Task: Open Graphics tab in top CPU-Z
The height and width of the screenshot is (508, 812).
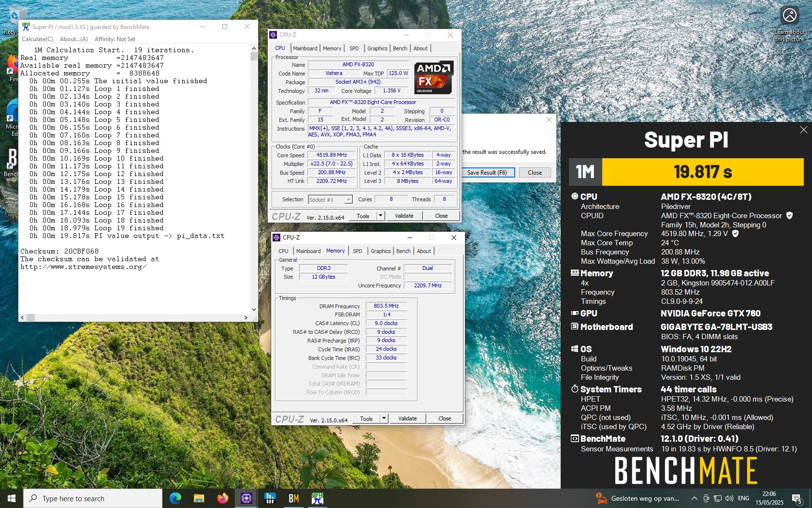Action: tap(377, 48)
